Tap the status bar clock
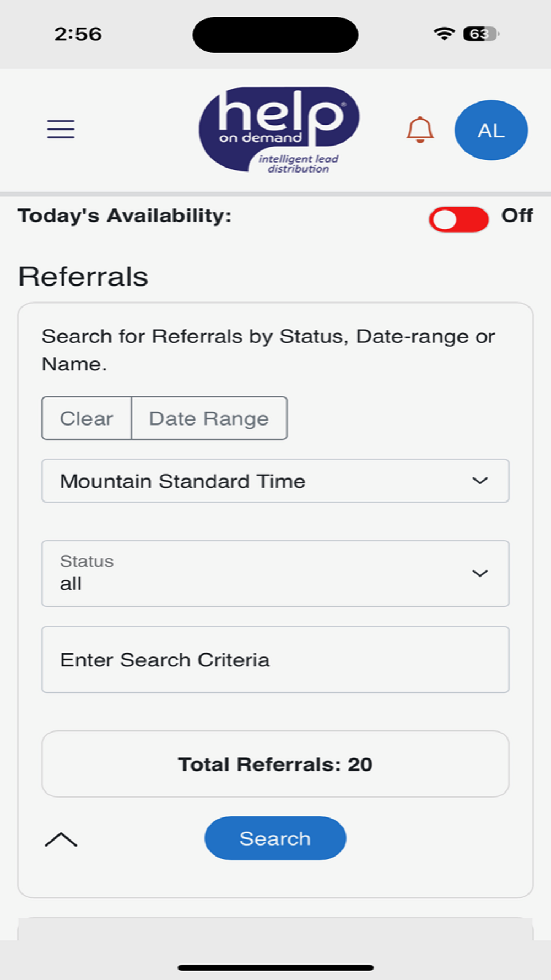The width and height of the screenshot is (551, 980). pyautogui.click(x=78, y=34)
